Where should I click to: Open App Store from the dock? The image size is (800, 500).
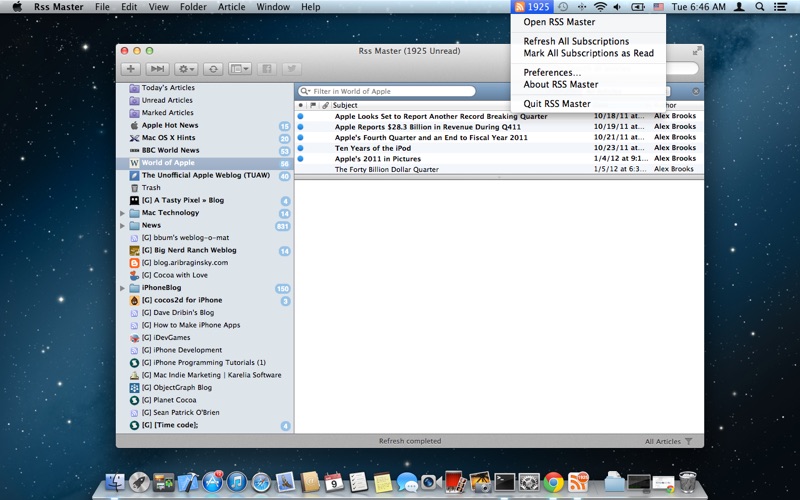212,482
